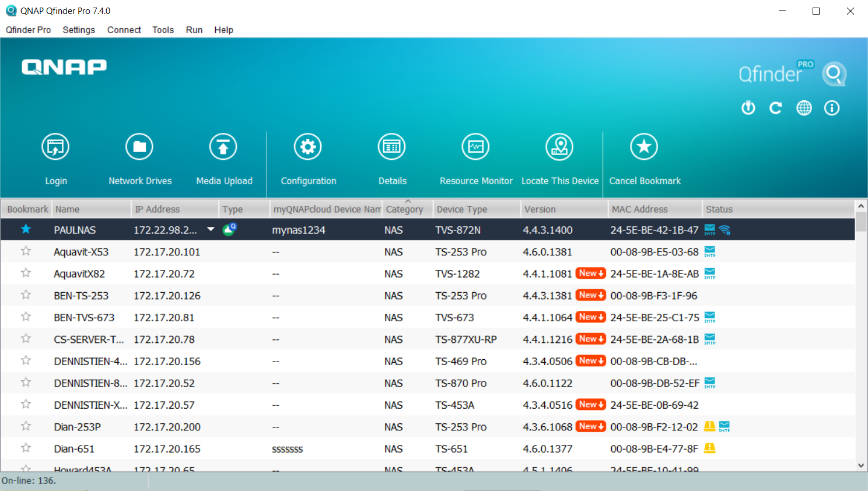
Task: Sort by the Bookmark column header
Action: click(27, 209)
